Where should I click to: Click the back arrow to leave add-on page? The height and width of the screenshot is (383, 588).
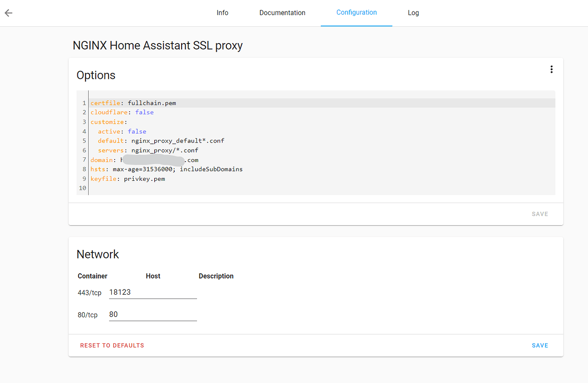coord(9,13)
